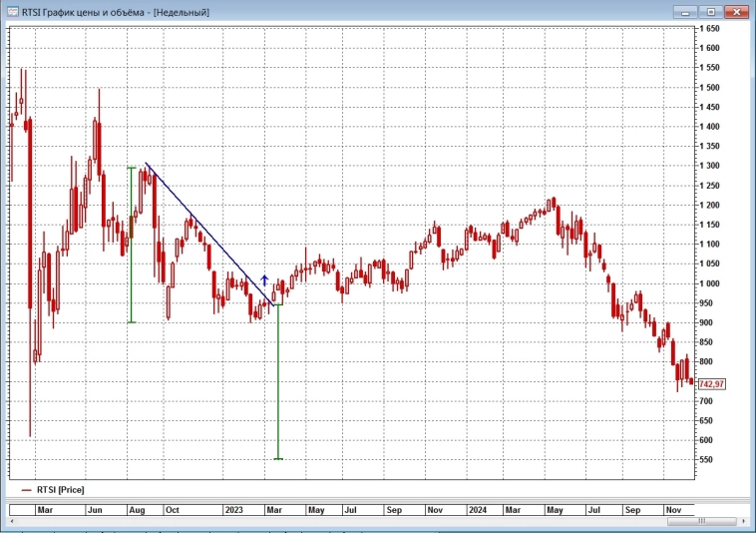Maximize the RTSI chart window

711,12
